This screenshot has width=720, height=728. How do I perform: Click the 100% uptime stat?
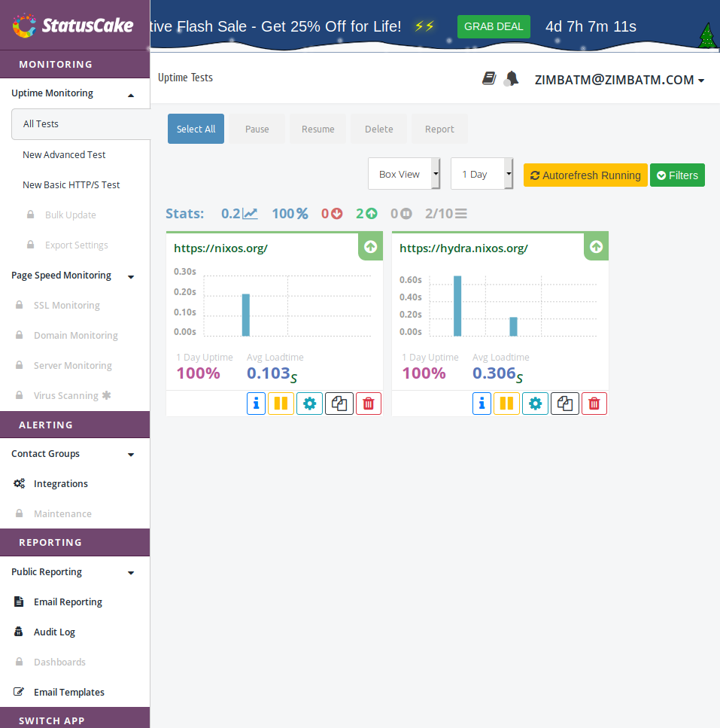[290, 214]
